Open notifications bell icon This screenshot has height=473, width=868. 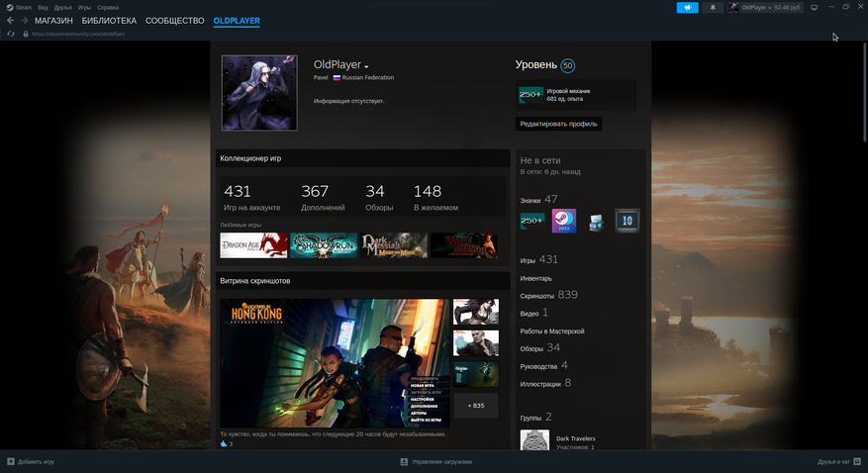point(713,7)
